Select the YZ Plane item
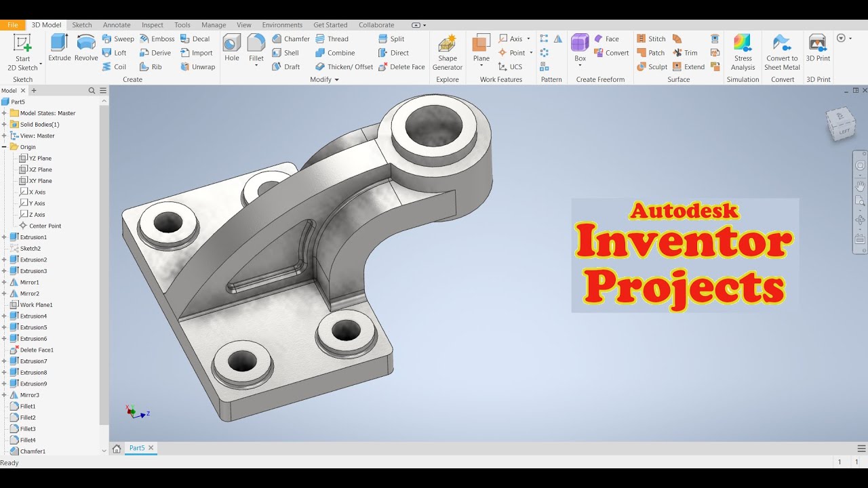The width and height of the screenshot is (868, 488). (x=35, y=159)
